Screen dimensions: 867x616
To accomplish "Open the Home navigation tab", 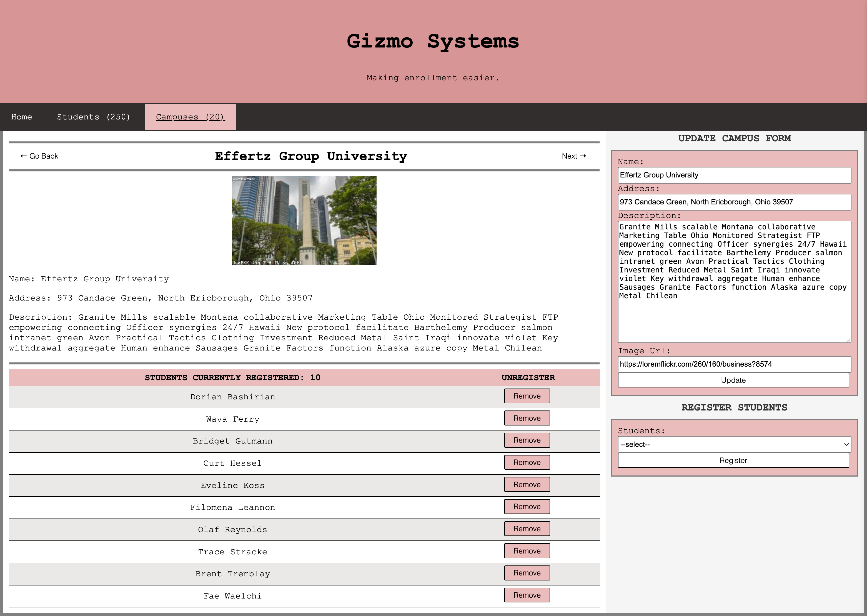I will click(x=22, y=117).
